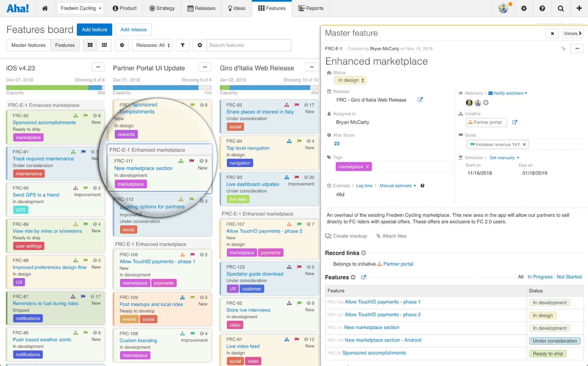
Task: Click the add watcher plus icon
Action: click(486, 103)
